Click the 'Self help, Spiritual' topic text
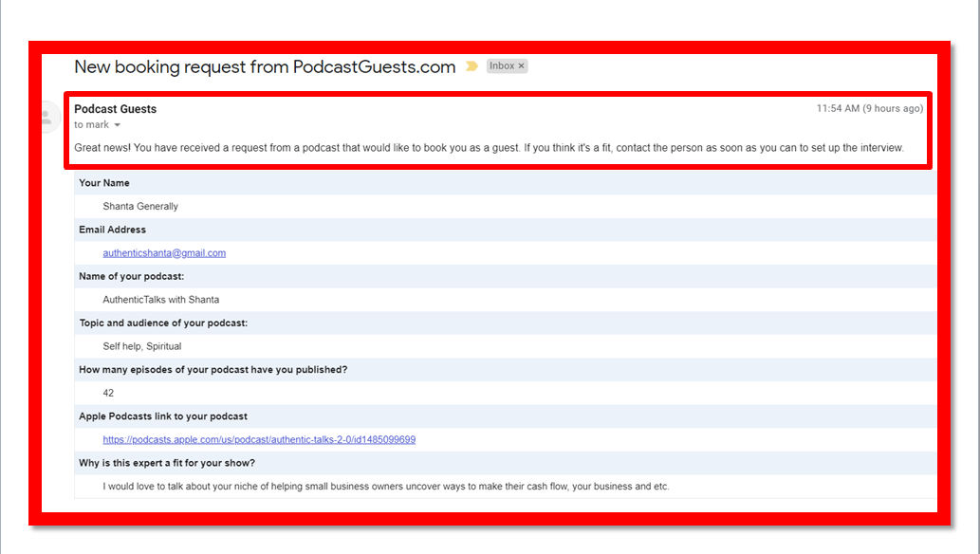 click(142, 346)
